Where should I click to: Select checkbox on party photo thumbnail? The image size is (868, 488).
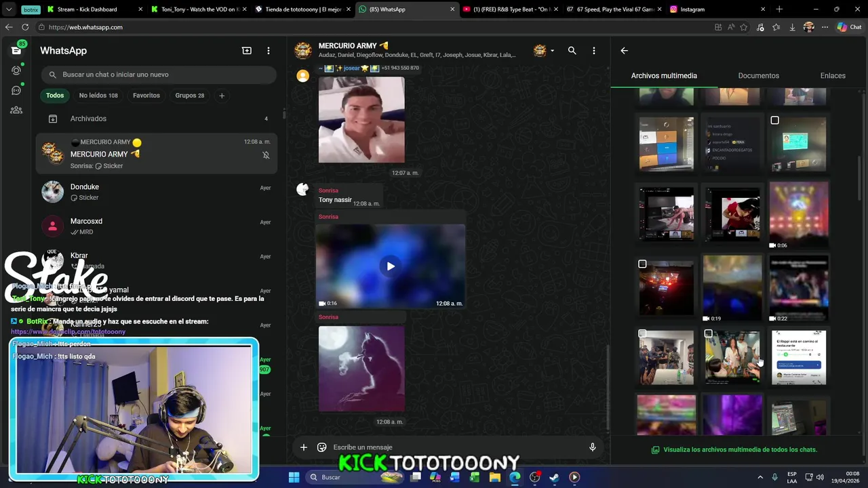[709, 333]
